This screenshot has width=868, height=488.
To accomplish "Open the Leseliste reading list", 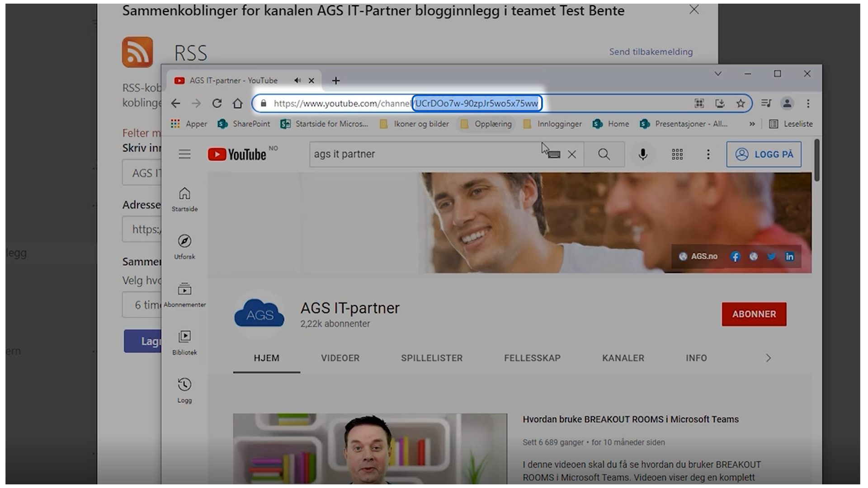I will coord(791,124).
